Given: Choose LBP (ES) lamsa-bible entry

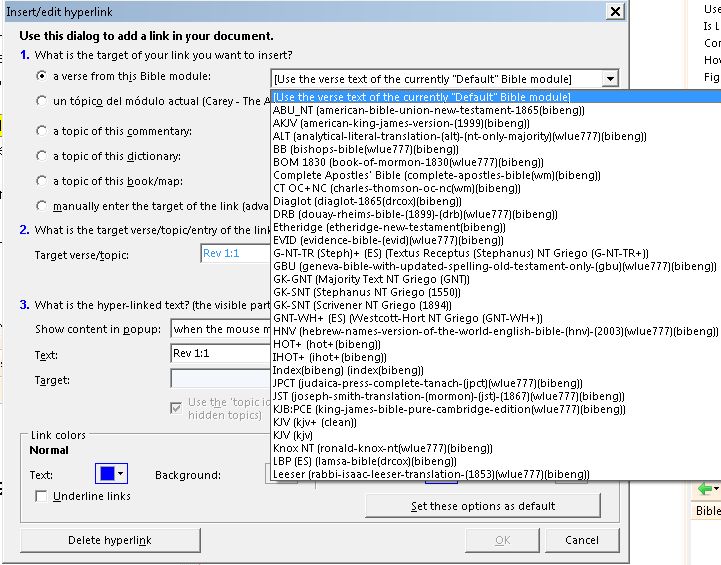Looking at the screenshot, I should click(497, 461).
